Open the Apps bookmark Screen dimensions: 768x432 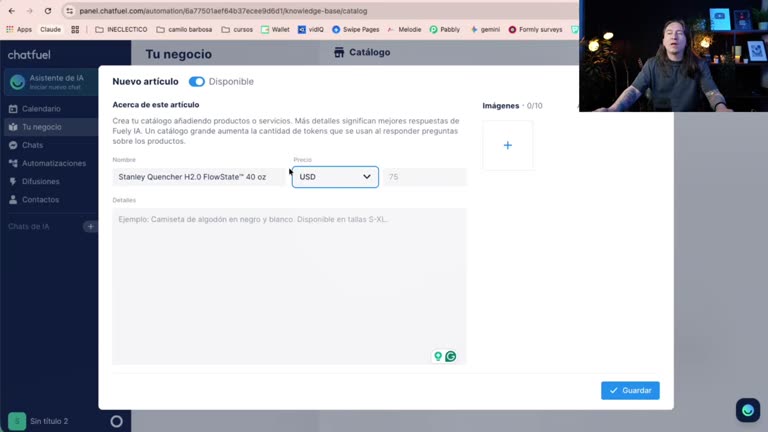pyautogui.click(x=19, y=29)
